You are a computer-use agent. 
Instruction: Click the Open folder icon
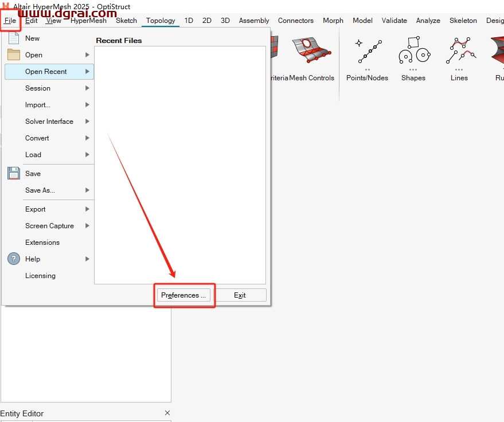tap(14, 54)
